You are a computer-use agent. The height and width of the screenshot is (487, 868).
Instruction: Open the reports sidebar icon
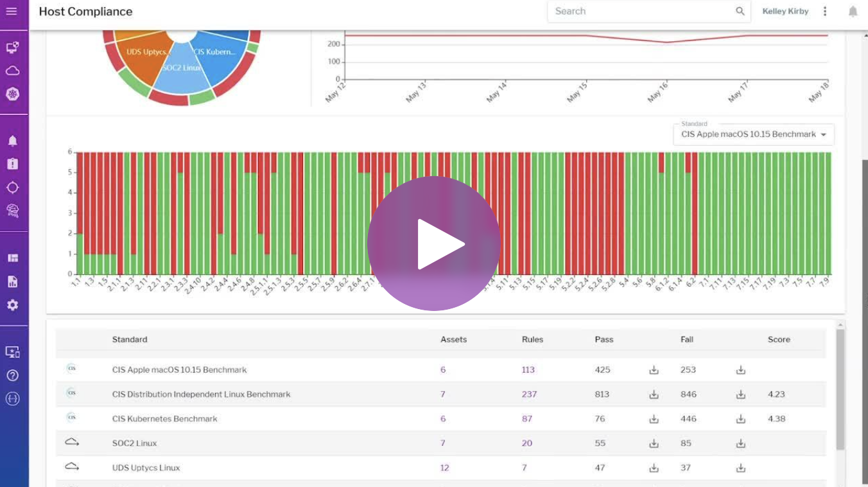point(12,281)
